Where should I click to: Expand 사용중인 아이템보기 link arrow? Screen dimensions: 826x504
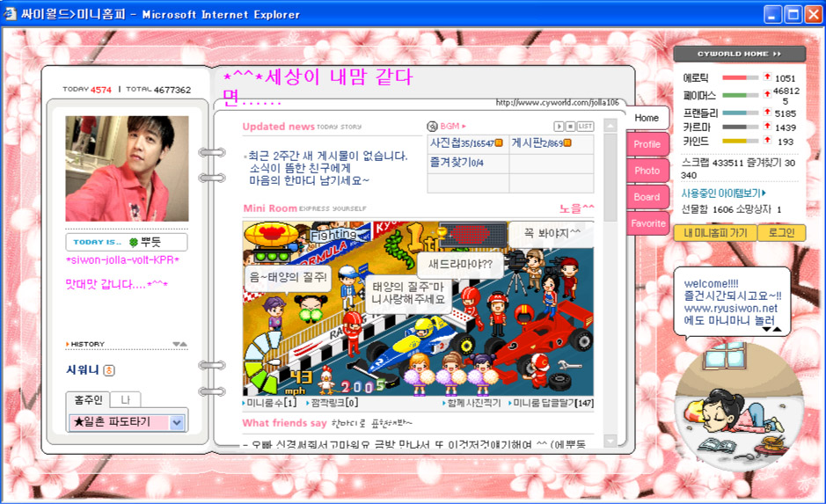pyautogui.click(x=764, y=194)
